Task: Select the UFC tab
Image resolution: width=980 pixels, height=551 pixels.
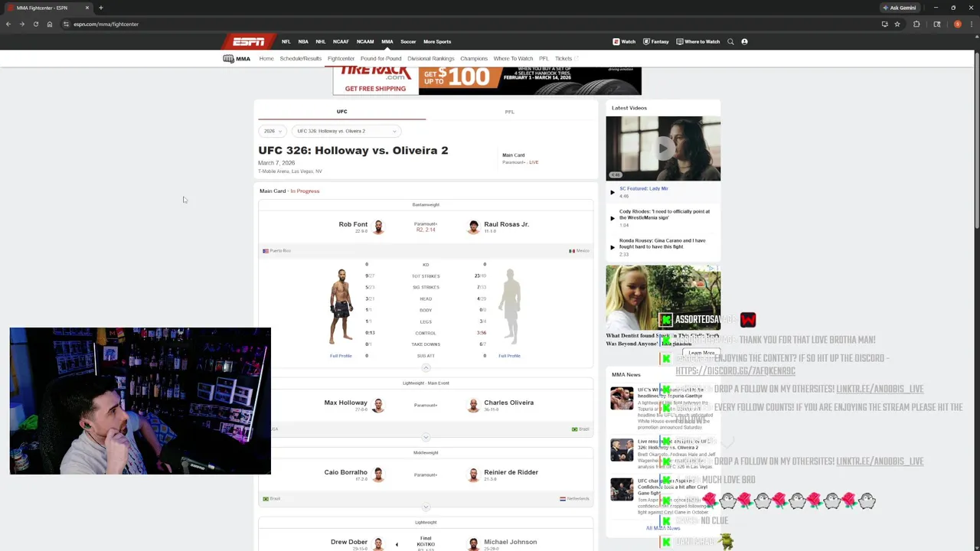Action: point(342,112)
